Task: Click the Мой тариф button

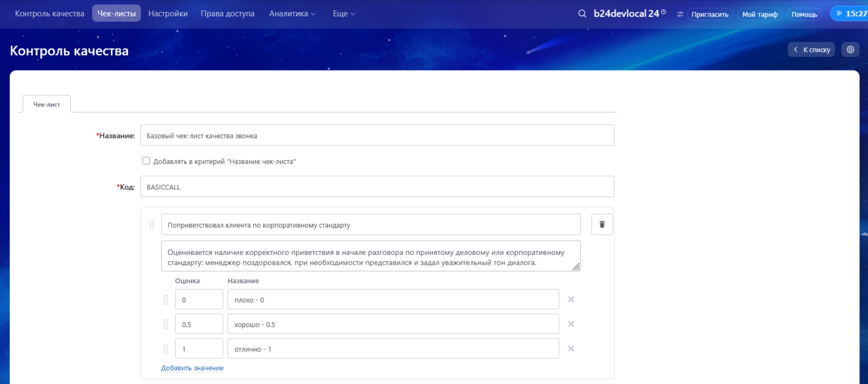Action: pyautogui.click(x=760, y=14)
